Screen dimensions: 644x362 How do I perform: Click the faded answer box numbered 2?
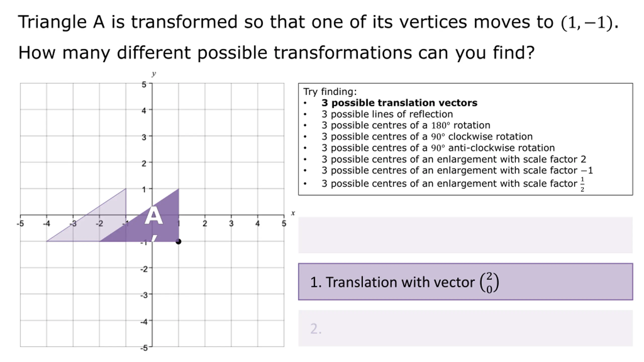[465, 328]
